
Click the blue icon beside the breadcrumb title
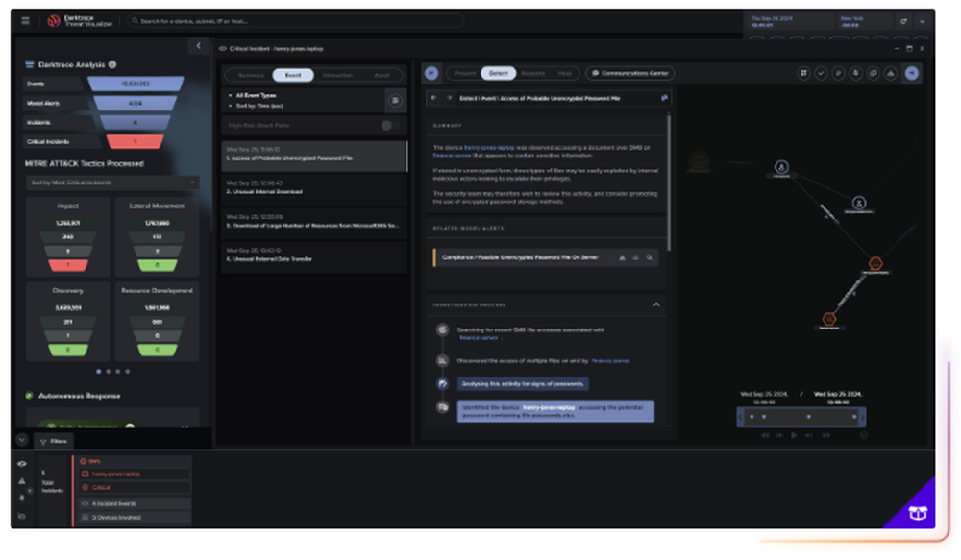click(664, 98)
